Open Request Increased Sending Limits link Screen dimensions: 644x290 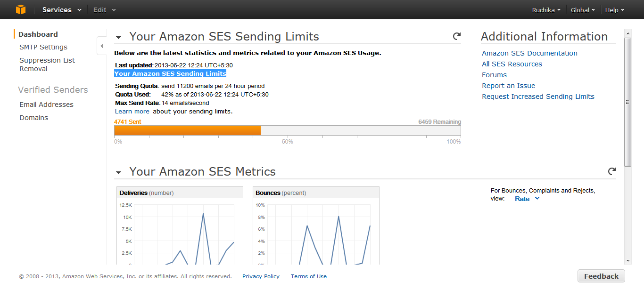pyautogui.click(x=538, y=97)
